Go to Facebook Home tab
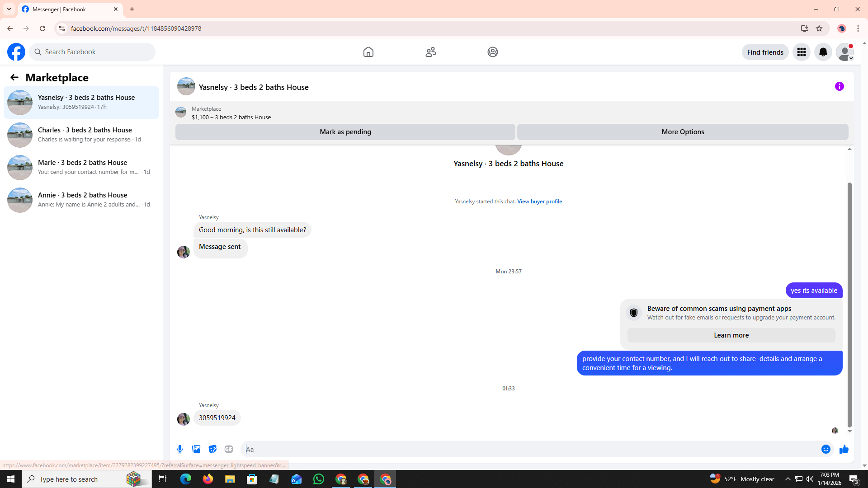This screenshot has height=488, width=868. [368, 52]
